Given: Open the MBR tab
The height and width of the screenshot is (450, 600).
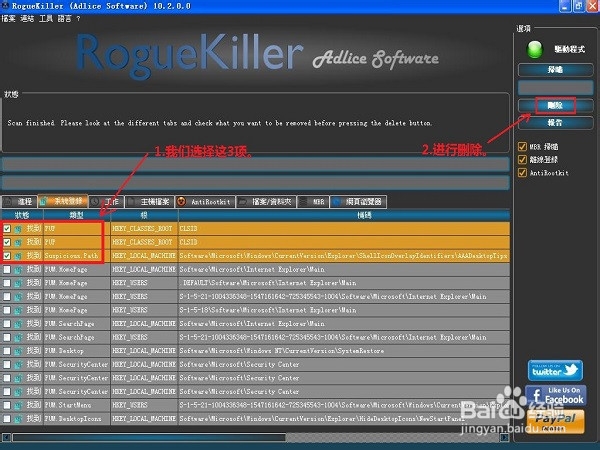Looking at the screenshot, I should tap(313, 202).
